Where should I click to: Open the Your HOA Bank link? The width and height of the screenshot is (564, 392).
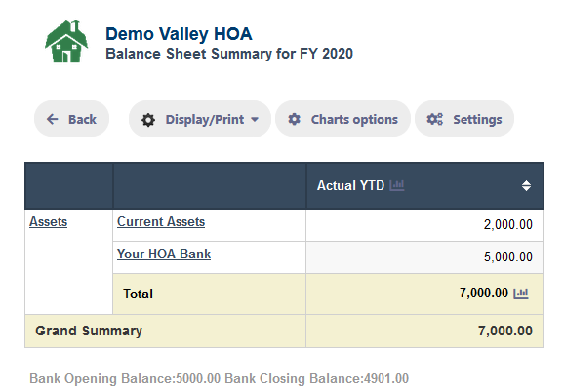pos(164,254)
